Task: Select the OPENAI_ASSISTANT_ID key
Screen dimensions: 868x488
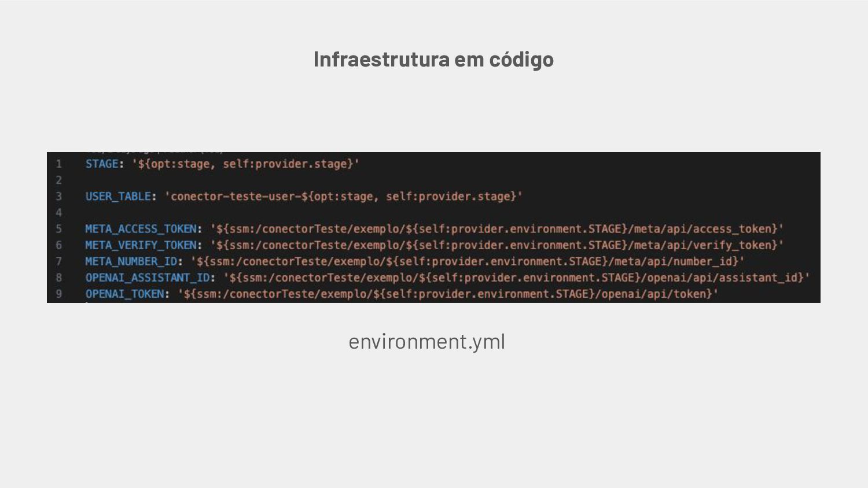Action: click(147, 278)
